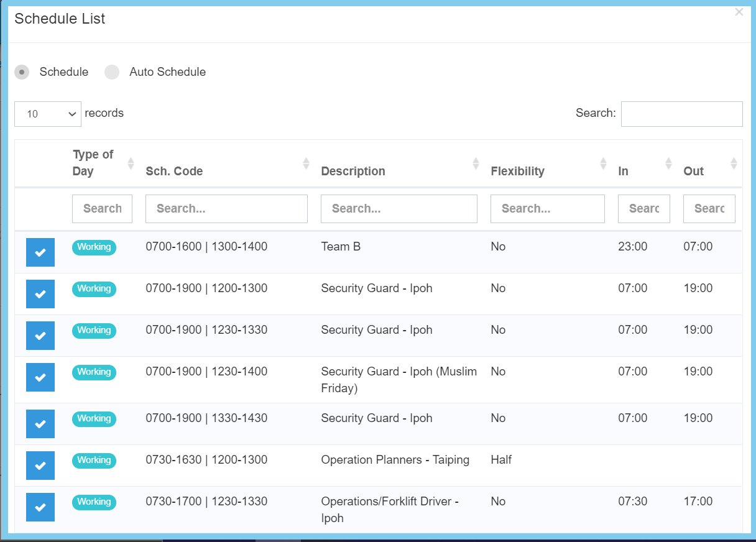Sort table by Sch. Code arrows

point(306,163)
